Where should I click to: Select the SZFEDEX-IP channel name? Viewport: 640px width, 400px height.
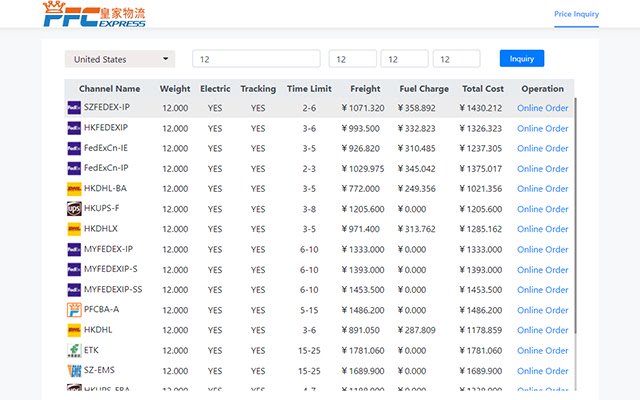pyautogui.click(x=107, y=107)
